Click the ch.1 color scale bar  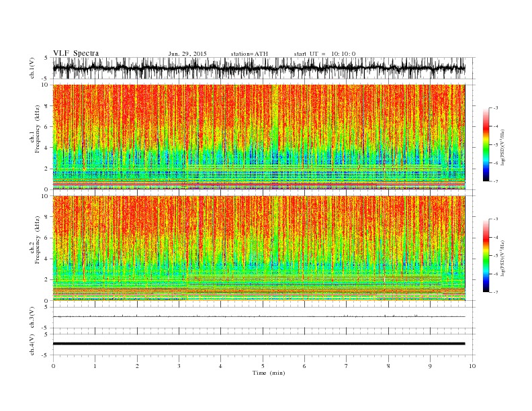(x=486, y=144)
